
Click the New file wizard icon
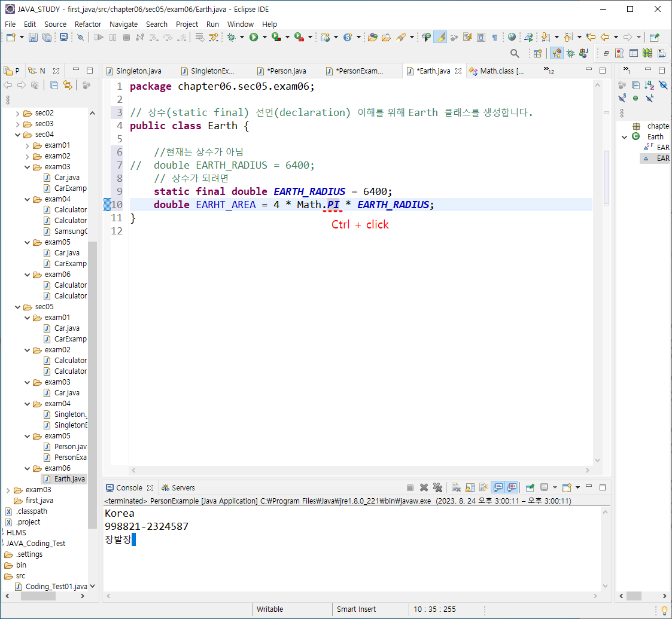[x=11, y=38]
